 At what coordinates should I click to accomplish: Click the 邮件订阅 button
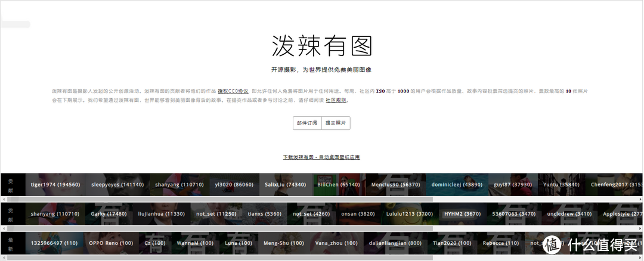point(307,123)
